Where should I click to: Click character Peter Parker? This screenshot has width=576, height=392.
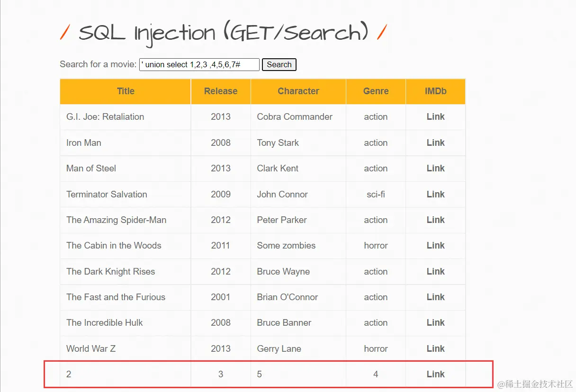(x=282, y=220)
